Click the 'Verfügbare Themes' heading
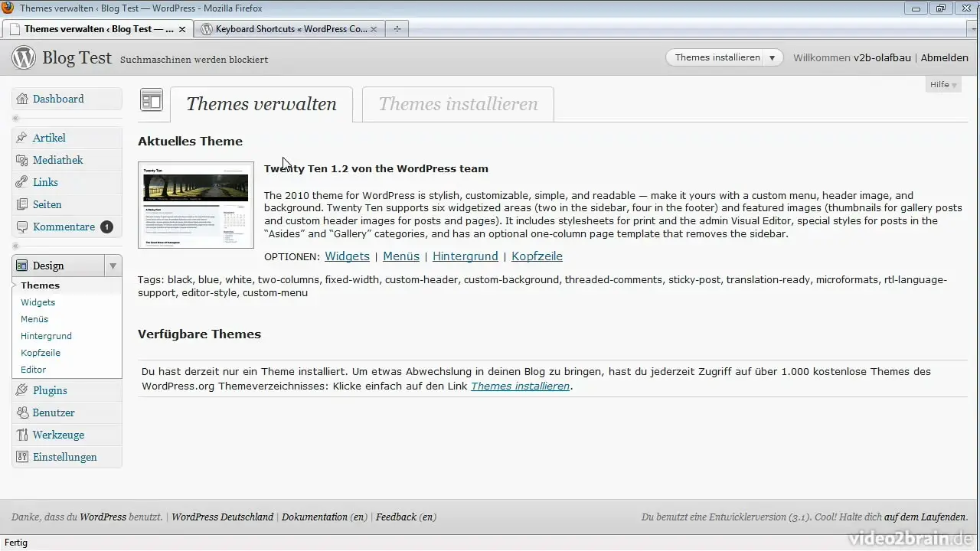Screen dimensions: 980x551 (199, 334)
